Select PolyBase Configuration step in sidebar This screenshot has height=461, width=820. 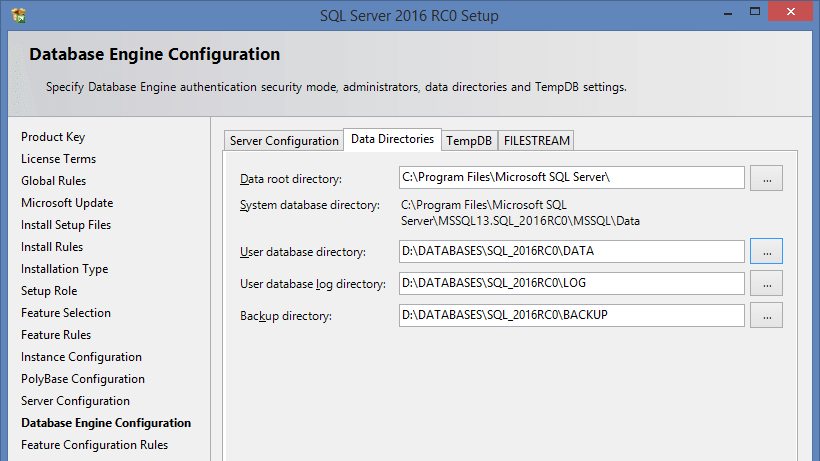[x=83, y=379]
